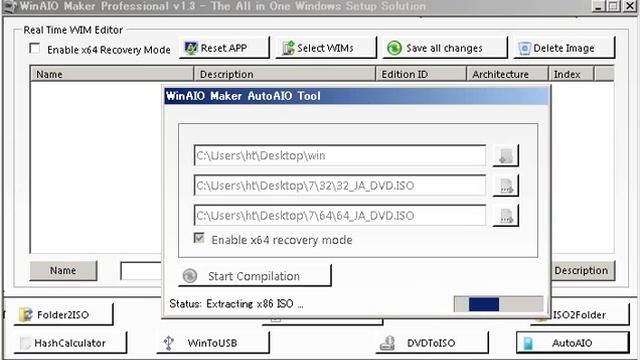Open the HashCalculator tool
Image resolution: width=640 pixels, height=360 pixels.
pyautogui.click(x=70, y=343)
